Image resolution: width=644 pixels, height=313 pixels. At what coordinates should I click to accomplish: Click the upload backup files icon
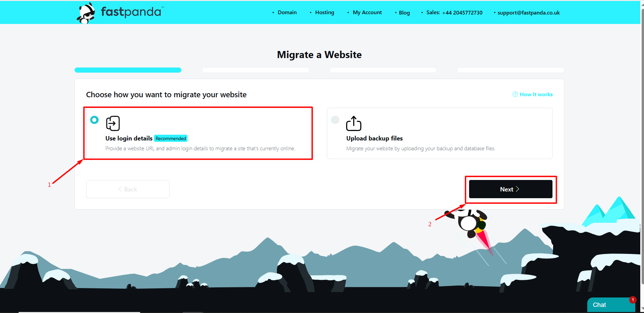pos(354,123)
